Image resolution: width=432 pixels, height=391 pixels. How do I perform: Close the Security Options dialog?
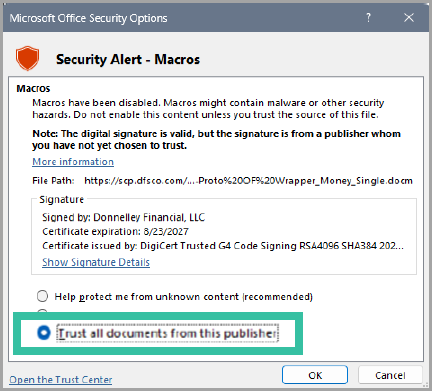tap(409, 17)
